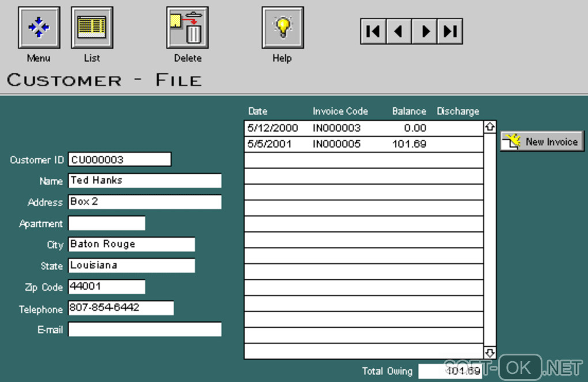
Task: Select invoice date 5/5/2001
Action: pos(269,144)
